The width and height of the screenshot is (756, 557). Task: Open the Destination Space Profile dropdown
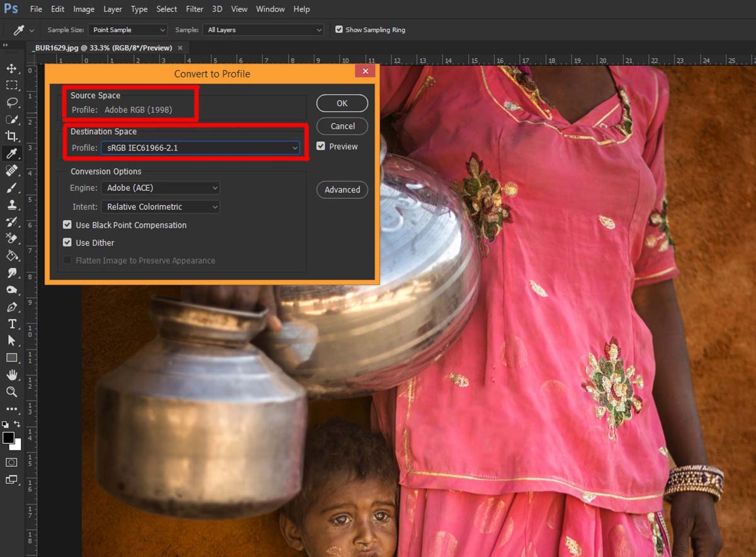pos(200,148)
